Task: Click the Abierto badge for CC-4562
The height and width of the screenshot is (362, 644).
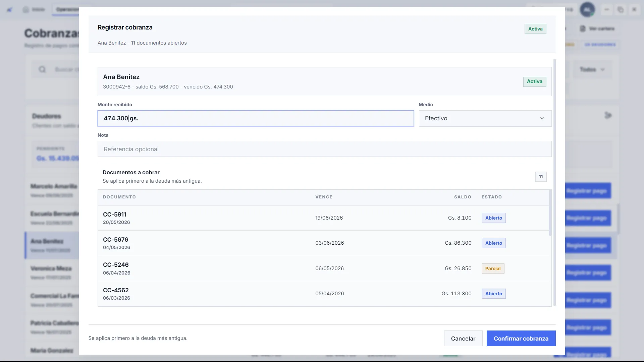Action: [x=493, y=294]
